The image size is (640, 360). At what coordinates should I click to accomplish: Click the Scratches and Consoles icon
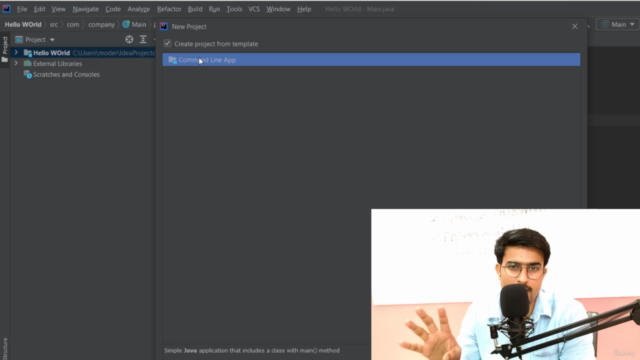pos(27,74)
